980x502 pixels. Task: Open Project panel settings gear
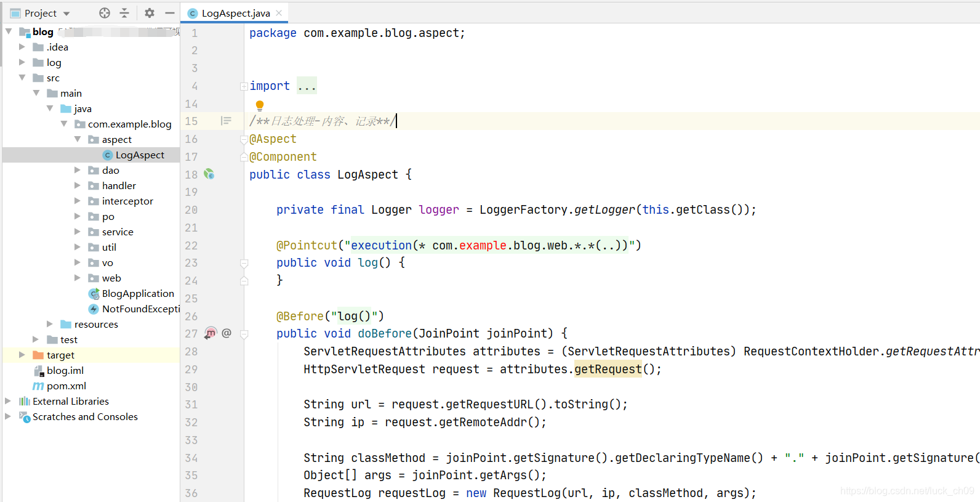[x=150, y=13]
